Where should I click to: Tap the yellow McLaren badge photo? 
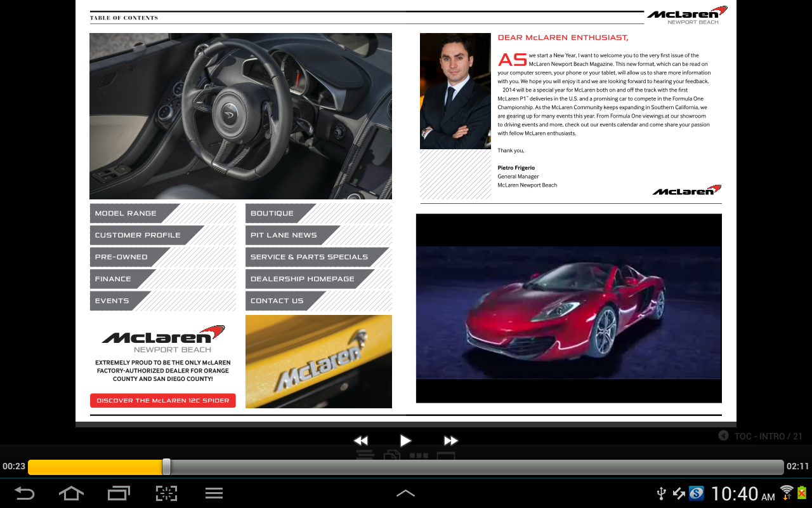[318, 361]
